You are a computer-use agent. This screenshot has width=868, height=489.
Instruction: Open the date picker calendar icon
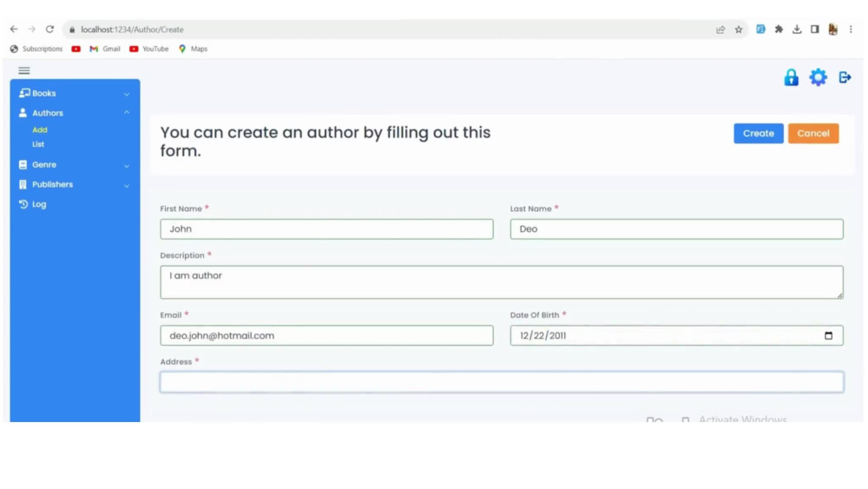pyautogui.click(x=828, y=335)
